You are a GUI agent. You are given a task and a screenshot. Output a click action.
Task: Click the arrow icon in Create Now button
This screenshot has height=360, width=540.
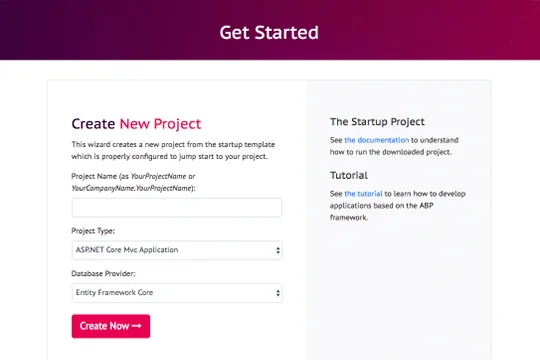click(x=136, y=326)
